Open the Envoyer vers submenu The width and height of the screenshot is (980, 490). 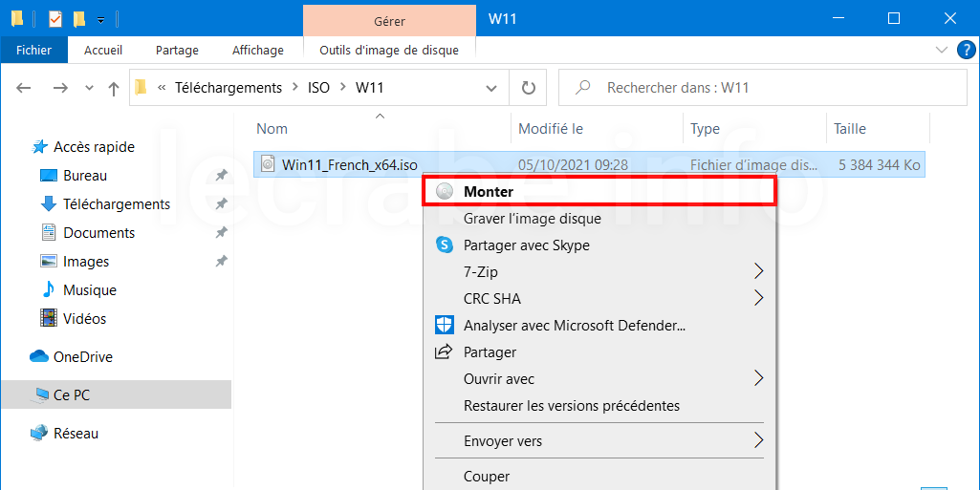[x=599, y=440]
